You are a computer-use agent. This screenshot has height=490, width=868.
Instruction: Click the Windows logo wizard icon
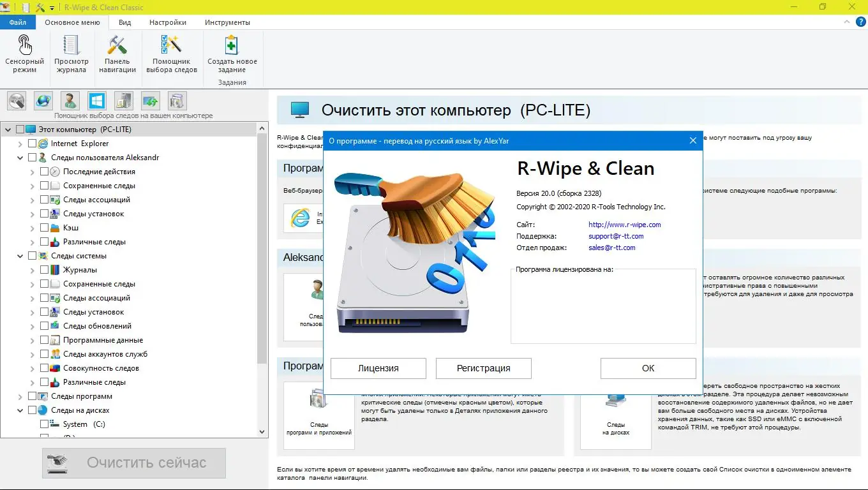pos(97,101)
